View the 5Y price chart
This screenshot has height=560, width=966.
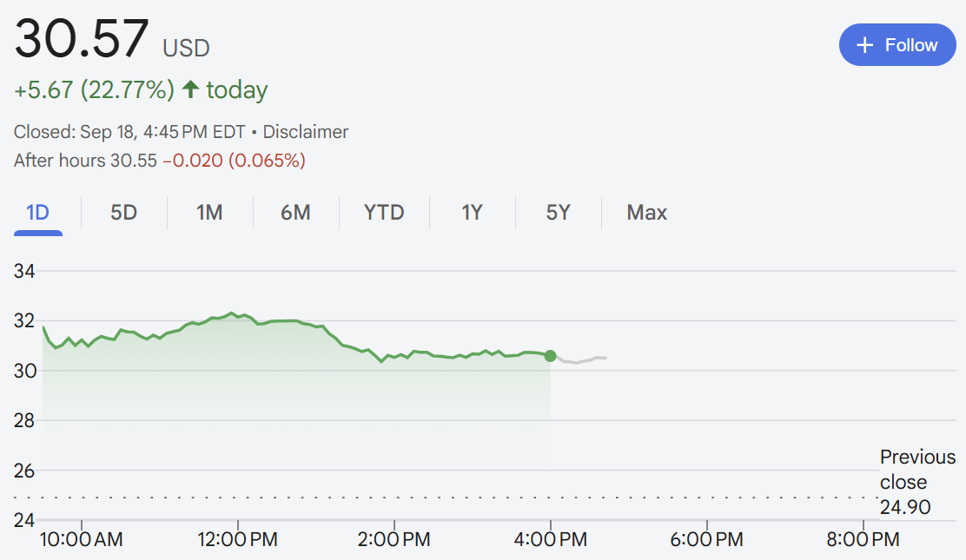click(558, 213)
